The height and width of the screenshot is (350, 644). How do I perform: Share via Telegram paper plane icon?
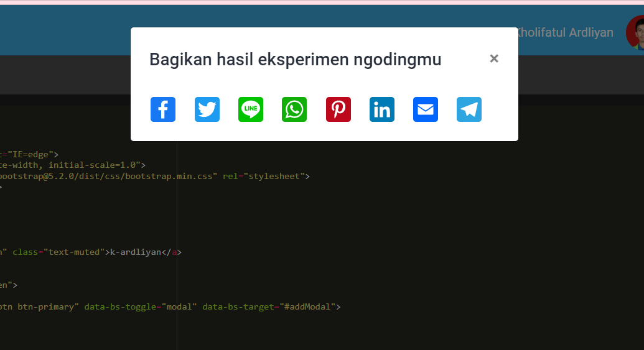(x=469, y=109)
